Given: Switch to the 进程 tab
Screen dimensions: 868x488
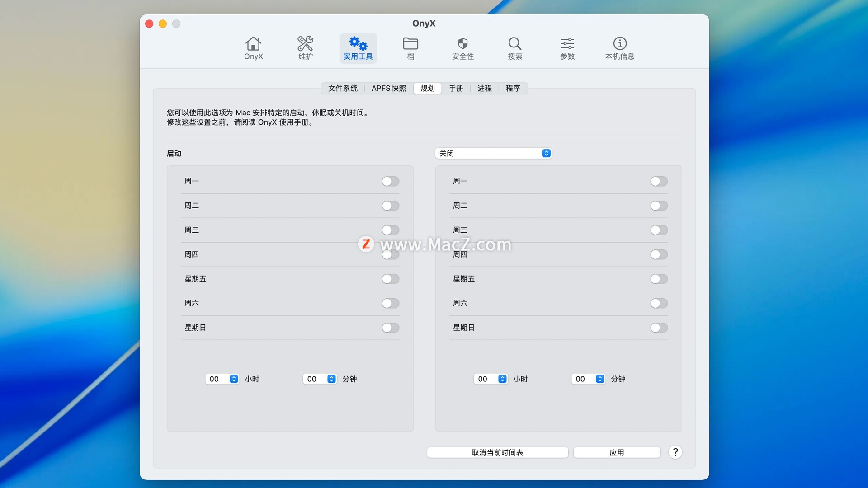Looking at the screenshot, I should click(x=485, y=88).
